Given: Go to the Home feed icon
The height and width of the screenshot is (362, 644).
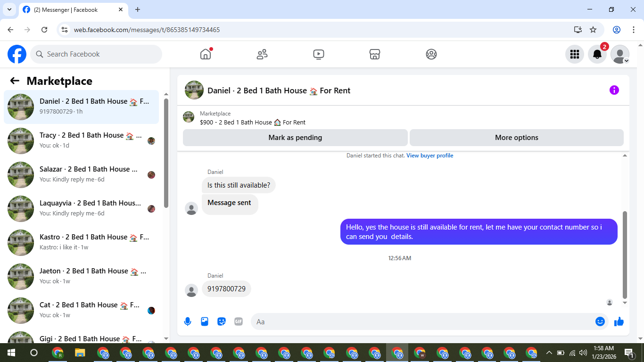Looking at the screenshot, I should (206, 54).
